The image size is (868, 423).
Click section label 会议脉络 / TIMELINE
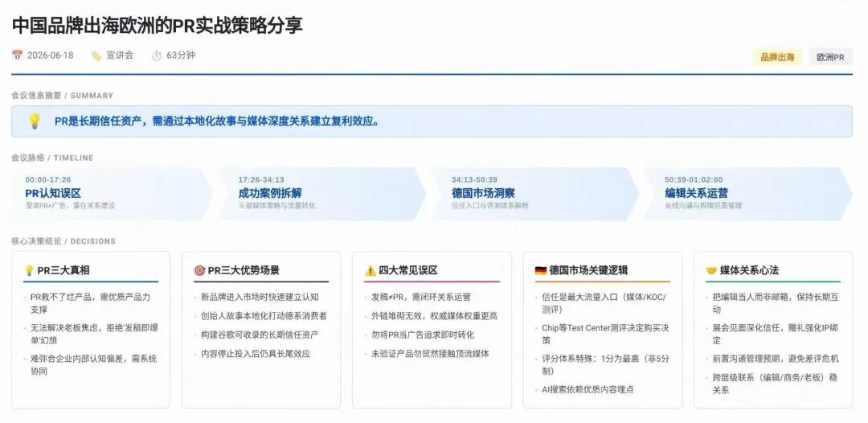click(x=52, y=158)
